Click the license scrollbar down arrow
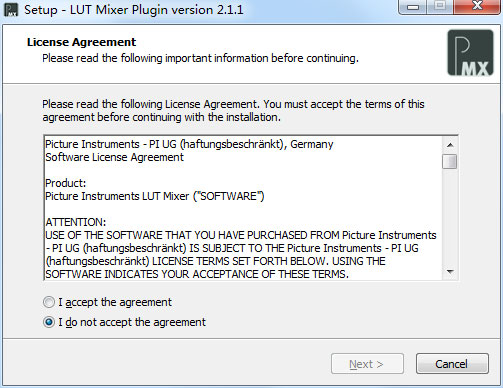The image size is (503, 388). tap(450, 272)
